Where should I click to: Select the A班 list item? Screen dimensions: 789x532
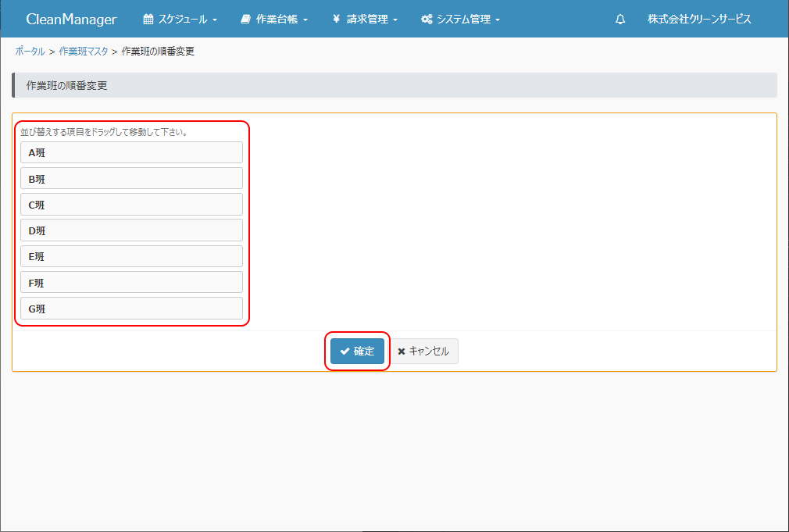click(131, 152)
